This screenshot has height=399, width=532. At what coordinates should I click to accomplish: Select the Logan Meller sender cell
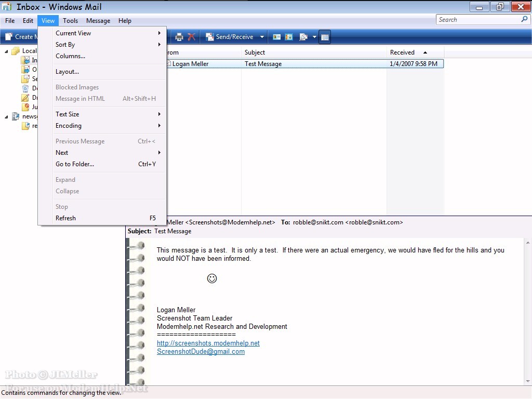point(190,64)
